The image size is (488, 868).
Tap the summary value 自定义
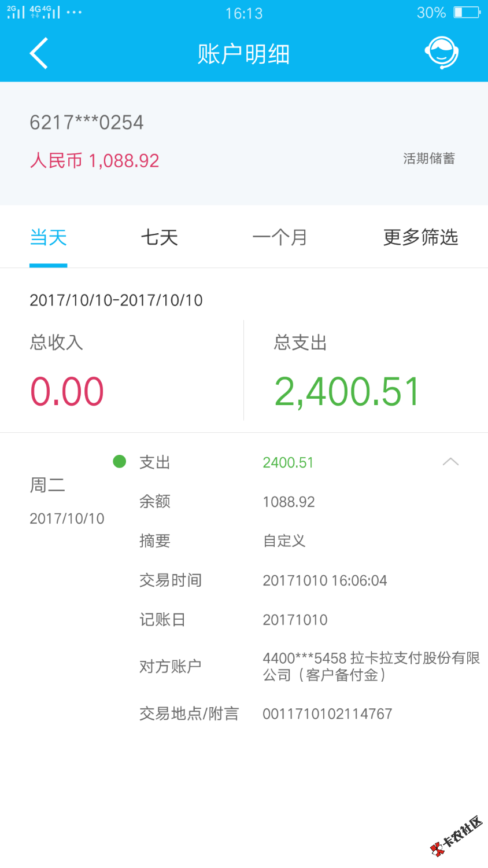(x=284, y=541)
